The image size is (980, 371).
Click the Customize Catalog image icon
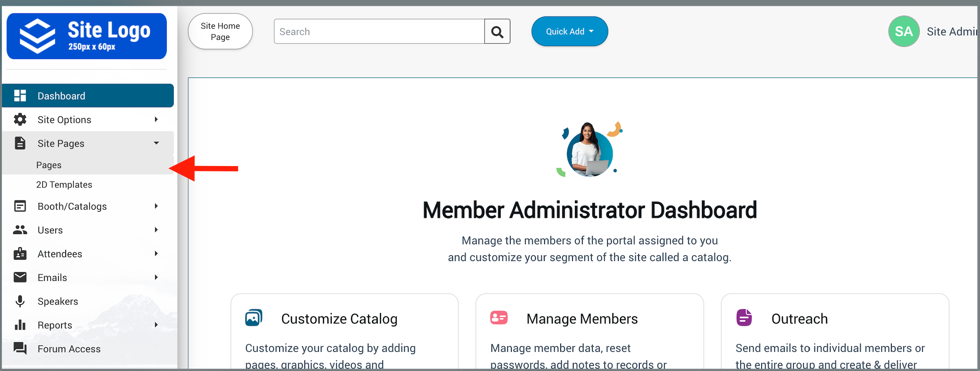click(254, 318)
